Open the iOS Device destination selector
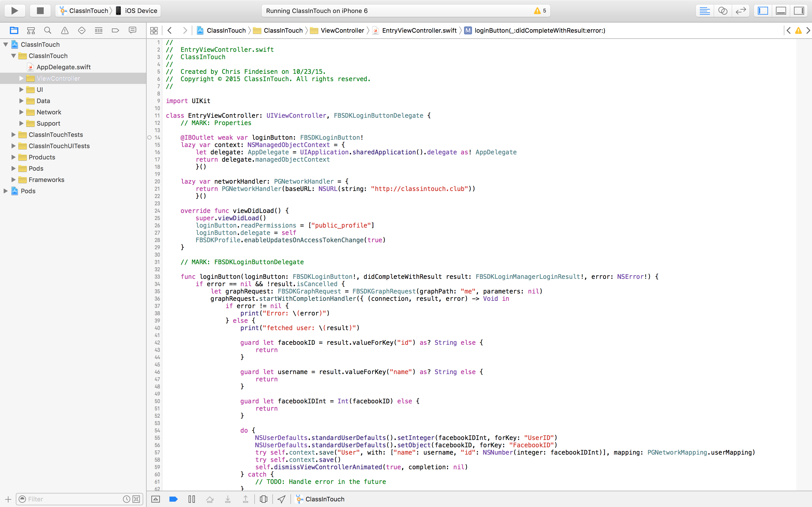This screenshot has width=812, height=507. click(x=137, y=11)
